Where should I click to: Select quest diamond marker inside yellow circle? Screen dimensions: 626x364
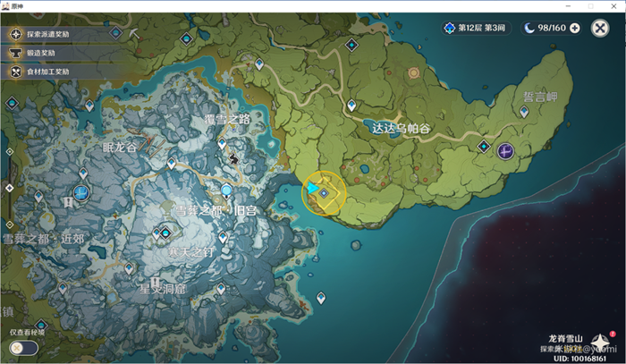coord(324,193)
